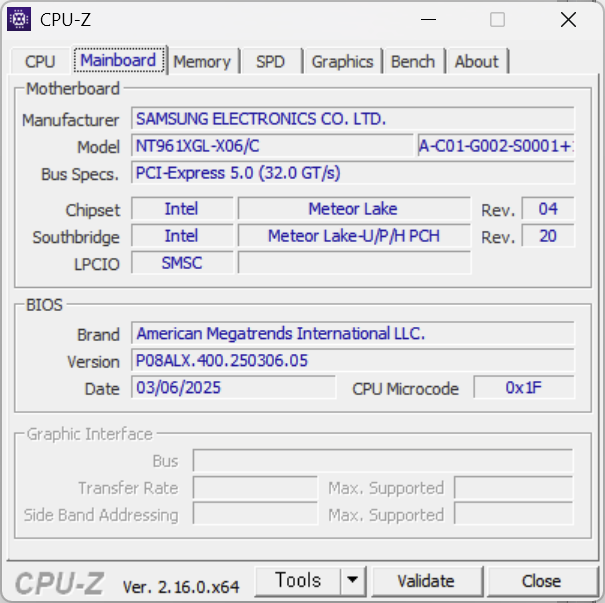605x603 pixels.
Task: Close the window with the X icon
Action: 568,19
